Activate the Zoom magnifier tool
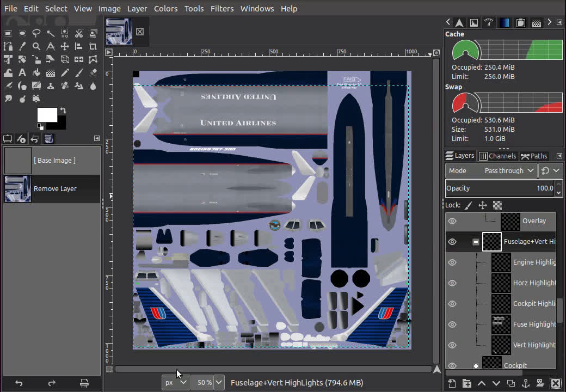 click(36, 46)
